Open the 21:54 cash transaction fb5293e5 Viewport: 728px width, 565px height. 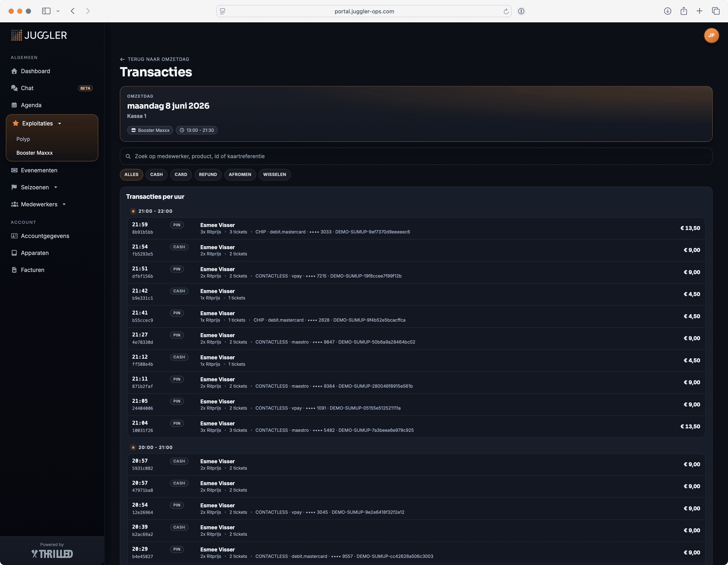(x=416, y=250)
